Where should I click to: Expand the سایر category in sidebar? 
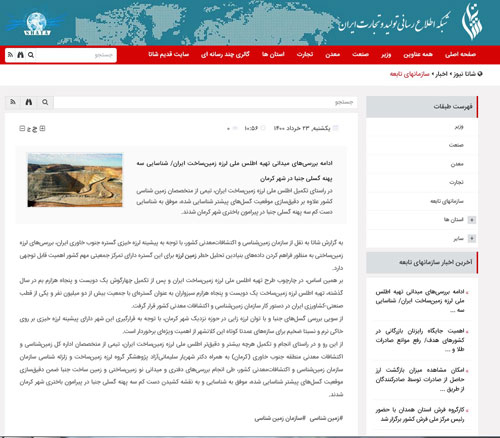(x=472, y=238)
